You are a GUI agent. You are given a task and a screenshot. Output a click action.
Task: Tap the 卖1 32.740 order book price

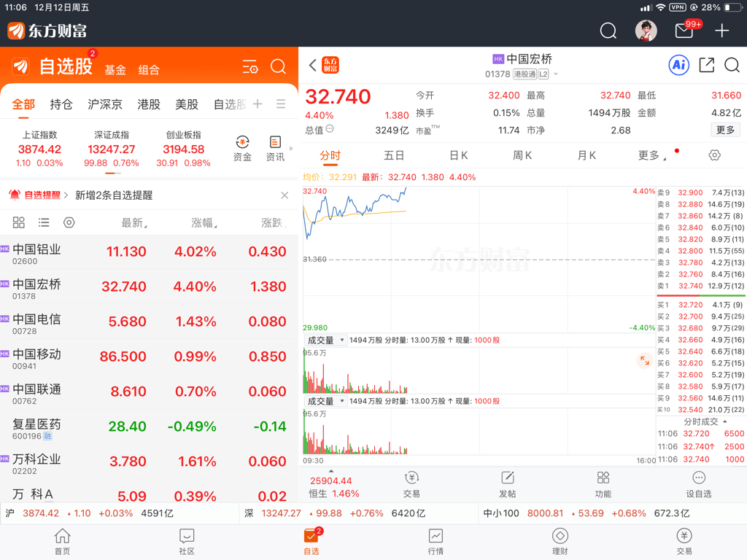(690, 286)
